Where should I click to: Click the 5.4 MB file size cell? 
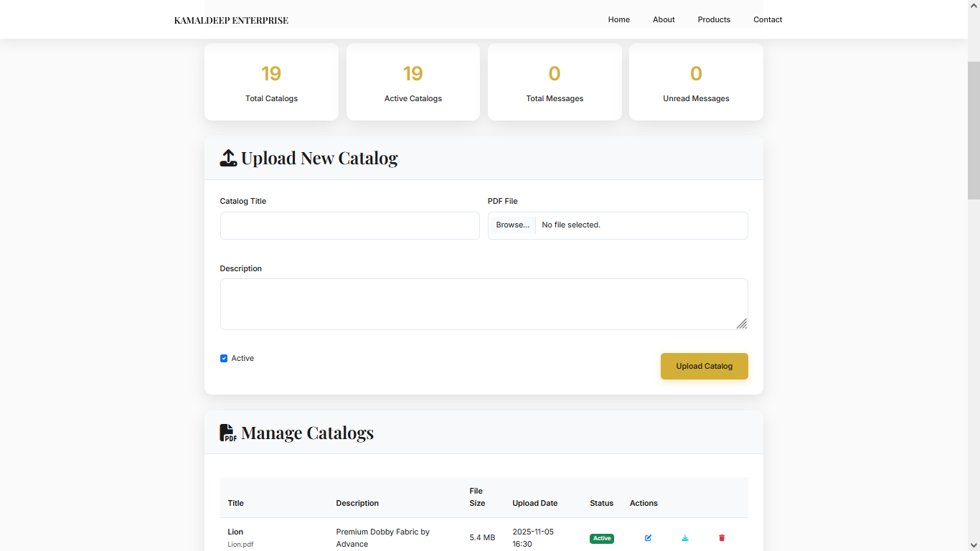(482, 537)
